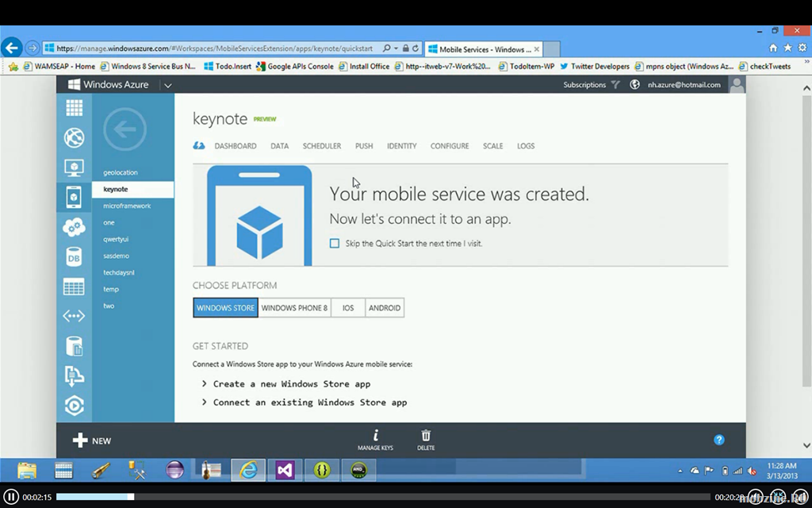The image size is (812, 508).
Task: Open the Web Sites section in sidebar
Action: (x=74, y=137)
